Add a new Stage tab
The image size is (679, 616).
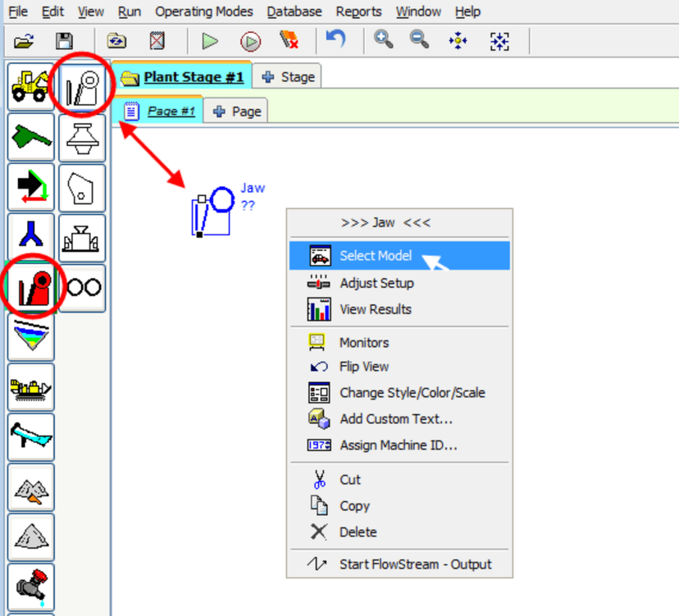coord(288,77)
